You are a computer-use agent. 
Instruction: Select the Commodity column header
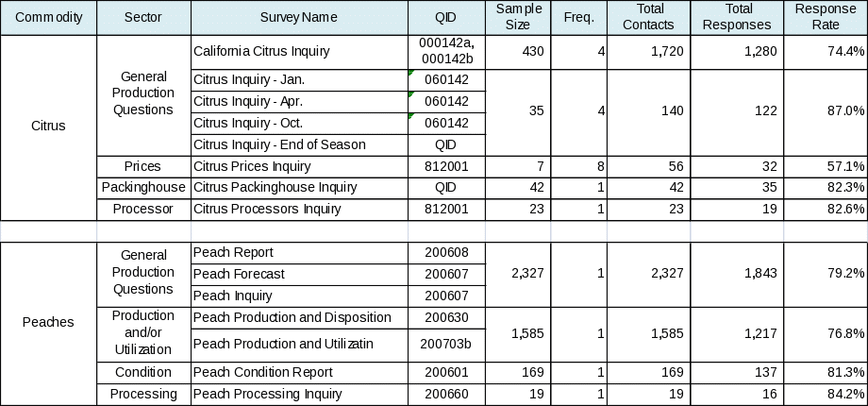point(49,17)
